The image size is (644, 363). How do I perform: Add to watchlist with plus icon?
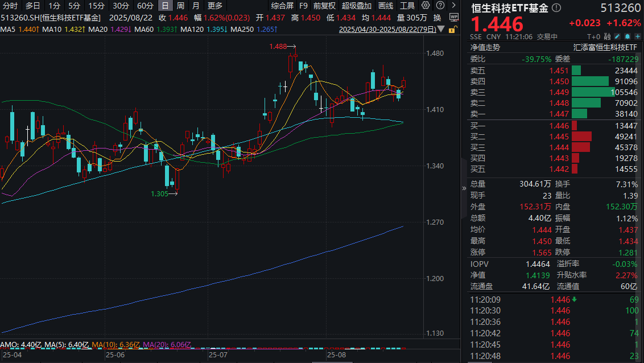[x=637, y=36]
